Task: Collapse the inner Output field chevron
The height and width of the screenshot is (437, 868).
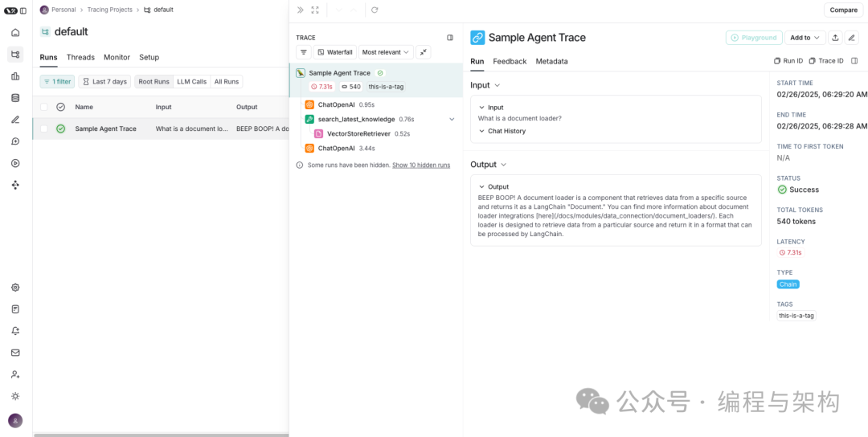Action: 481,186
